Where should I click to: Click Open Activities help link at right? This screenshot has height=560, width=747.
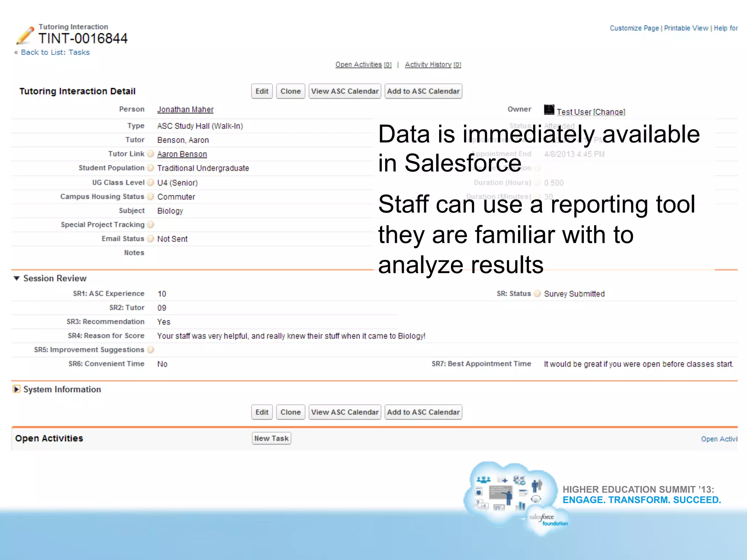[719, 439]
